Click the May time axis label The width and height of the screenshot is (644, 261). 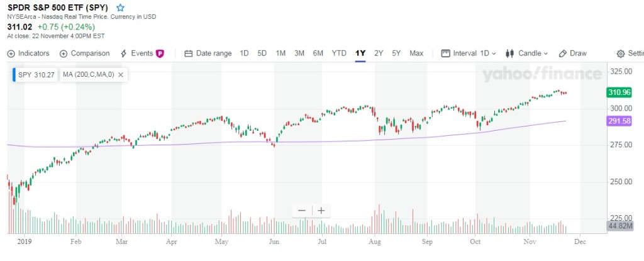[221, 242]
